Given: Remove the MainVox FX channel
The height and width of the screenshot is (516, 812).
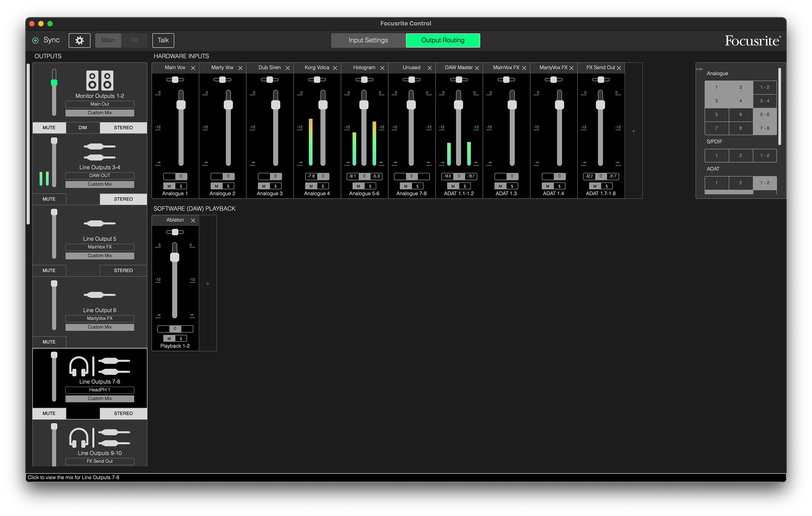Looking at the screenshot, I should tap(524, 68).
